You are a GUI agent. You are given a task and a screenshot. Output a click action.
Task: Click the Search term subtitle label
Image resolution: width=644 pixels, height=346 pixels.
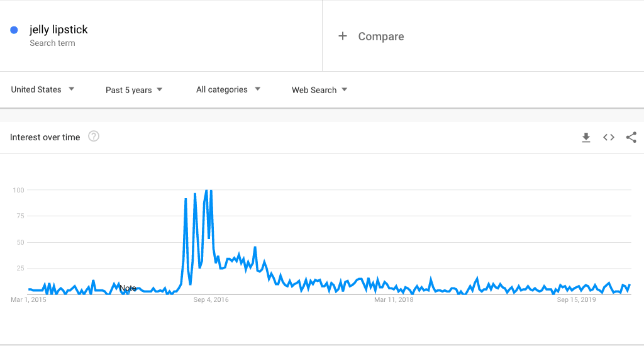pyautogui.click(x=52, y=43)
